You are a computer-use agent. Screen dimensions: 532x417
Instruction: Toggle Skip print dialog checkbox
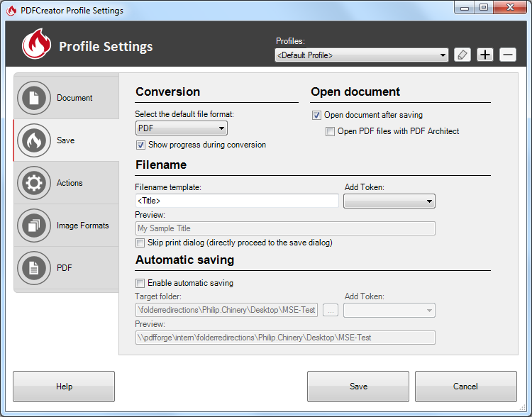(140, 243)
